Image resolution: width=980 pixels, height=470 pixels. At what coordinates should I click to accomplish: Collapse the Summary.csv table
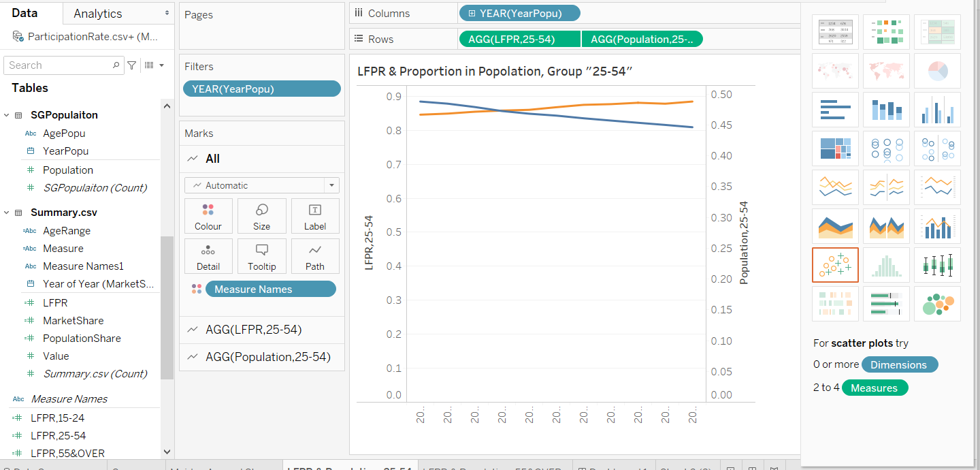pos(7,213)
